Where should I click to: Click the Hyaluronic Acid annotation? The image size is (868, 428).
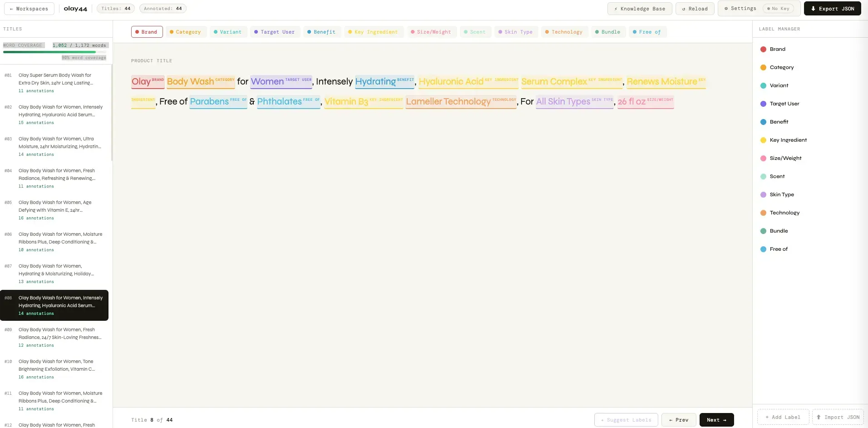tap(469, 82)
